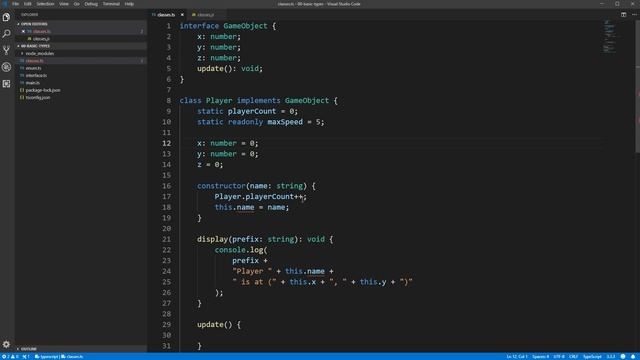640x360 pixels.
Task: Click line number 12 in the gutter
Action: 167,143
